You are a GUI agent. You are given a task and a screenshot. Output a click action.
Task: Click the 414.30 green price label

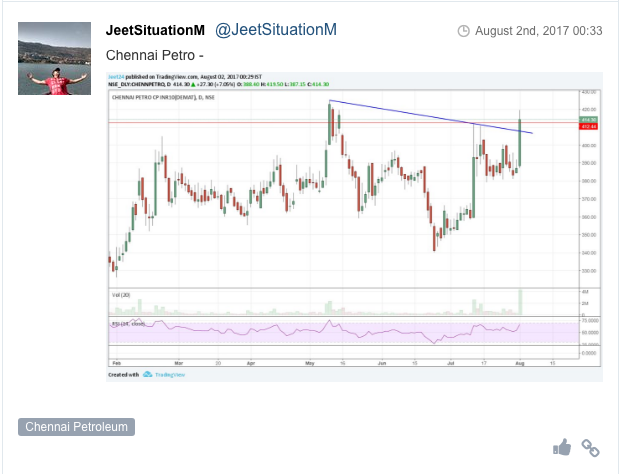tap(588, 119)
